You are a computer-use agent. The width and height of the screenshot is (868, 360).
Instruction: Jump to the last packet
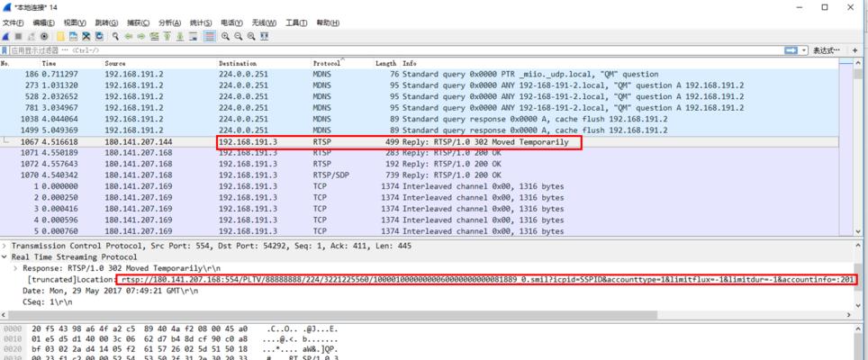click(180, 37)
